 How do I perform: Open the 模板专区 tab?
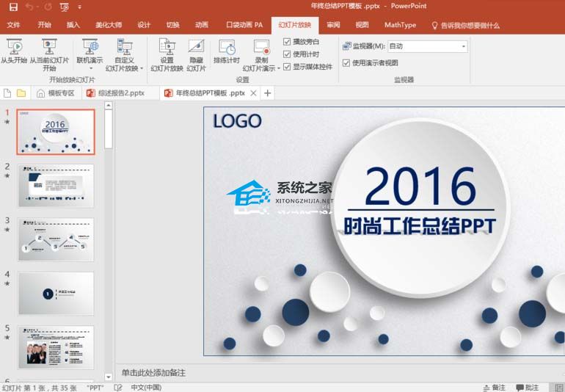(x=56, y=93)
